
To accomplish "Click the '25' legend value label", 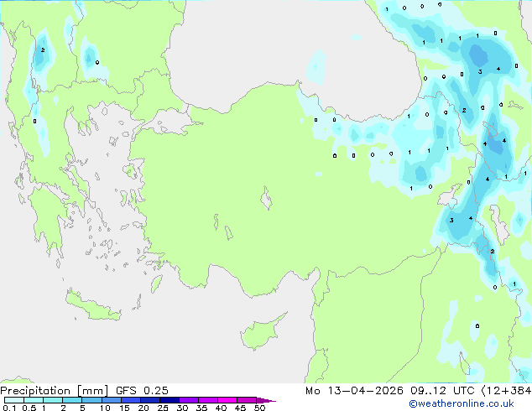I will point(163,408).
